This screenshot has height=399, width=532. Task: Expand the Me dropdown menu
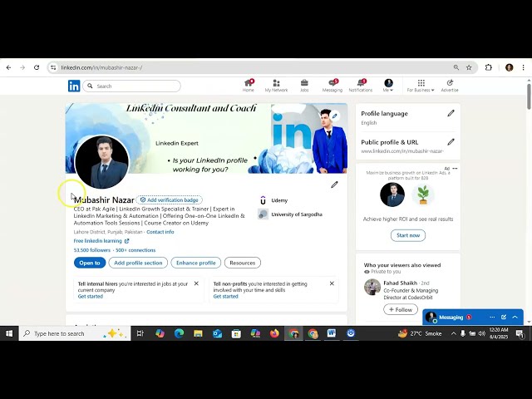point(388,86)
